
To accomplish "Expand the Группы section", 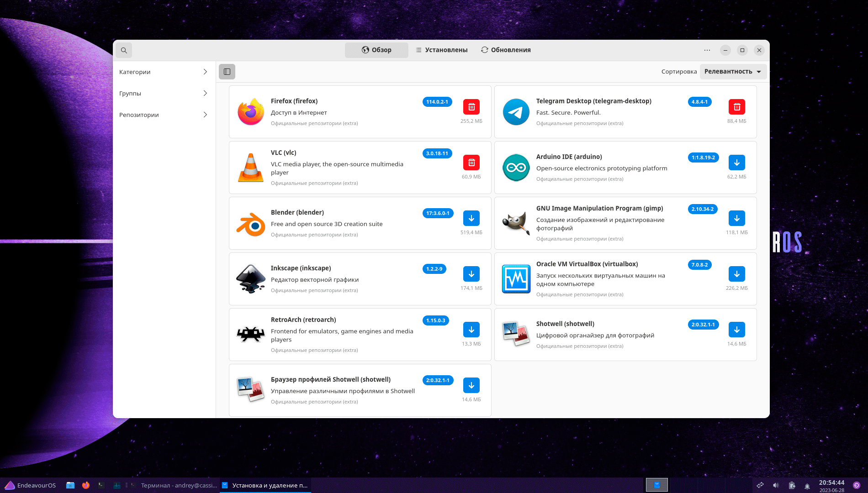I will pyautogui.click(x=164, y=93).
